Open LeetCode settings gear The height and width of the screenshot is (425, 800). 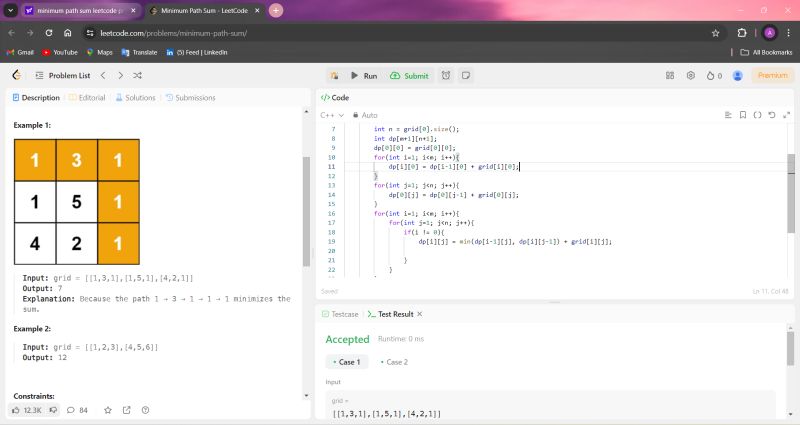(x=691, y=75)
